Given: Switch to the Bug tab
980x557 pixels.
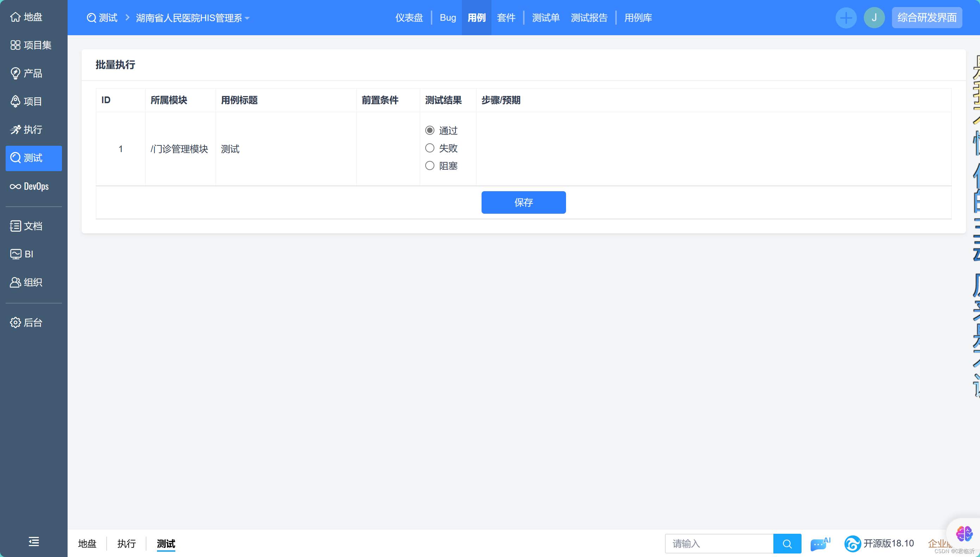Looking at the screenshot, I should tap(448, 18).
